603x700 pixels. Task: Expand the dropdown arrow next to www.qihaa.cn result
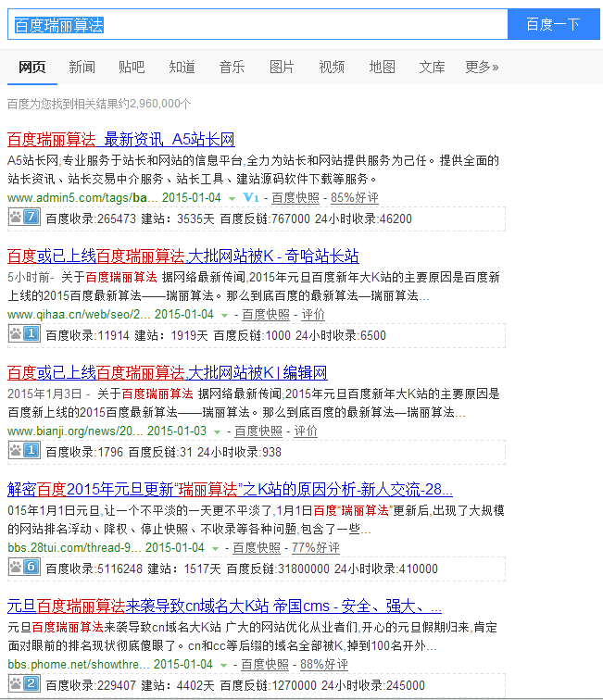(x=225, y=315)
